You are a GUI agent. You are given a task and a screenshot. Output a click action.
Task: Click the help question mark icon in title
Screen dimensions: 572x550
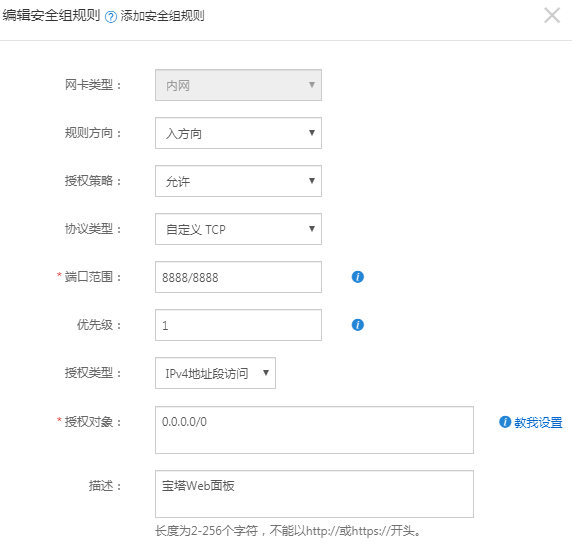coord(111,17)
